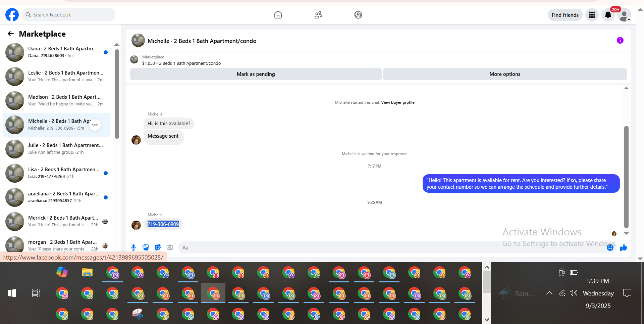Open araeliana's conversation
This screenshot has width=644, height=324.
coord(56,197)
